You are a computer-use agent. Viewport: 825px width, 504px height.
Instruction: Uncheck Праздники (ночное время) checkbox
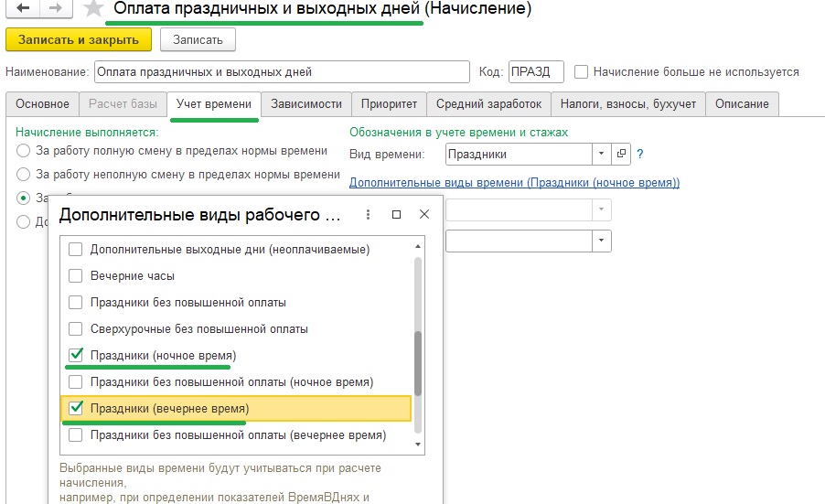coord(76,355)
